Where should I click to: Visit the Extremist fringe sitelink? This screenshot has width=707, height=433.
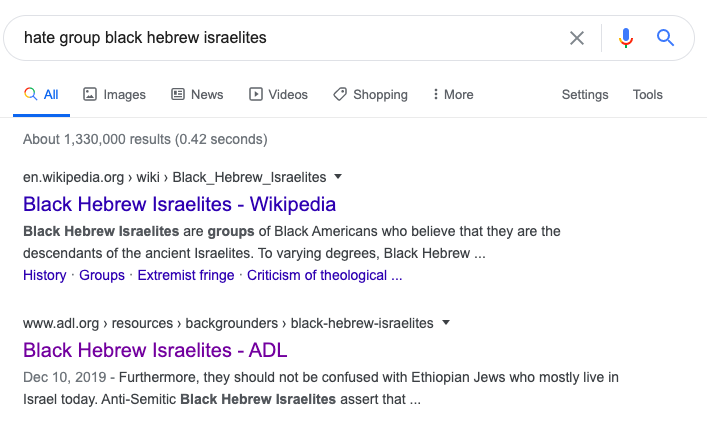tap(185, 275)
